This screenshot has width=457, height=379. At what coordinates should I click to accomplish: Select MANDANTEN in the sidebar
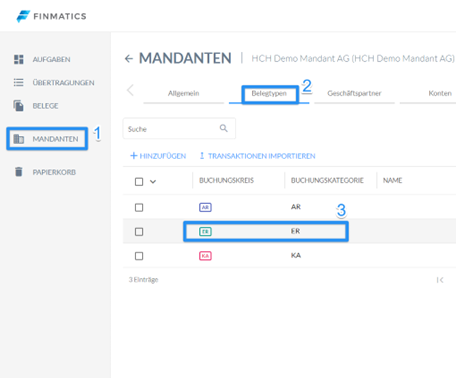[x=55, y=139]
